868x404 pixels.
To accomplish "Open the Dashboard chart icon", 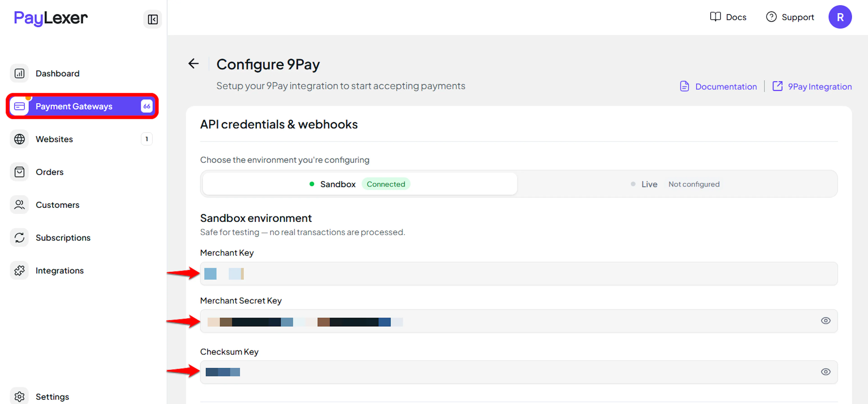I will click(x=19, y=73).
